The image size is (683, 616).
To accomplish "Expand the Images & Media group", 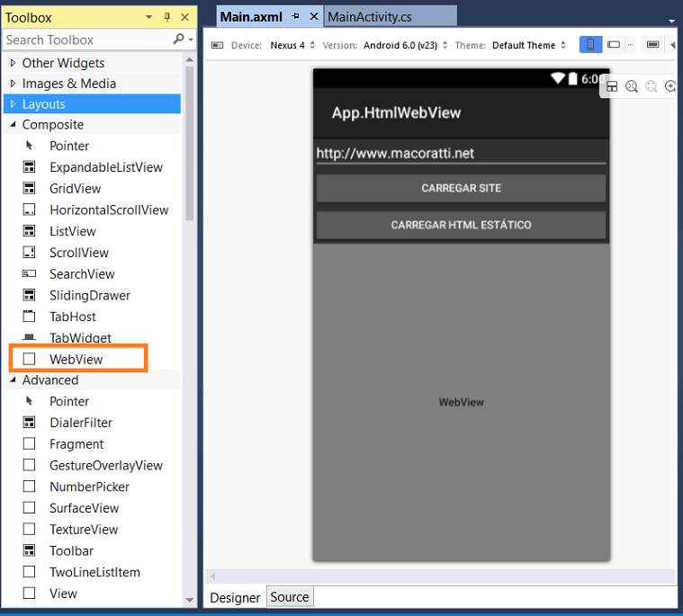I will point(13,83).
